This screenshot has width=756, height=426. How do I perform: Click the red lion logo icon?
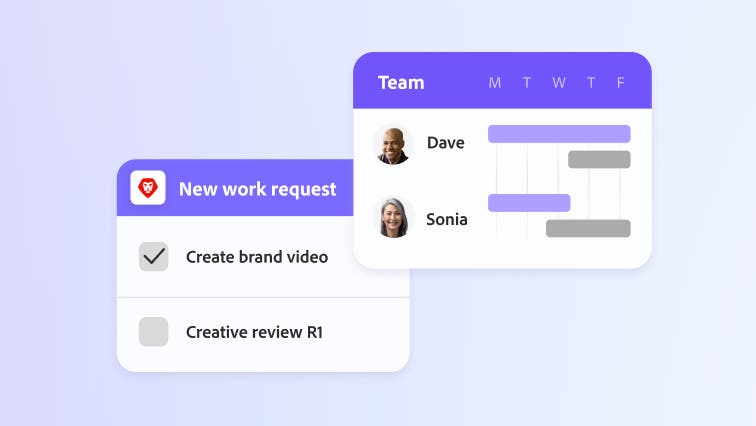[148, 188]
